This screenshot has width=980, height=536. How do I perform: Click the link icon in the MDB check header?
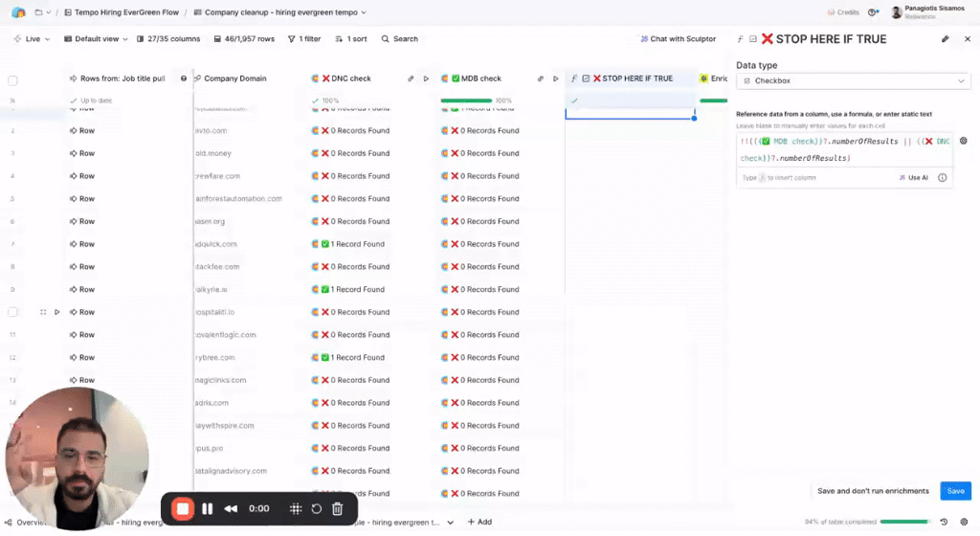click(x=540, y=78)
